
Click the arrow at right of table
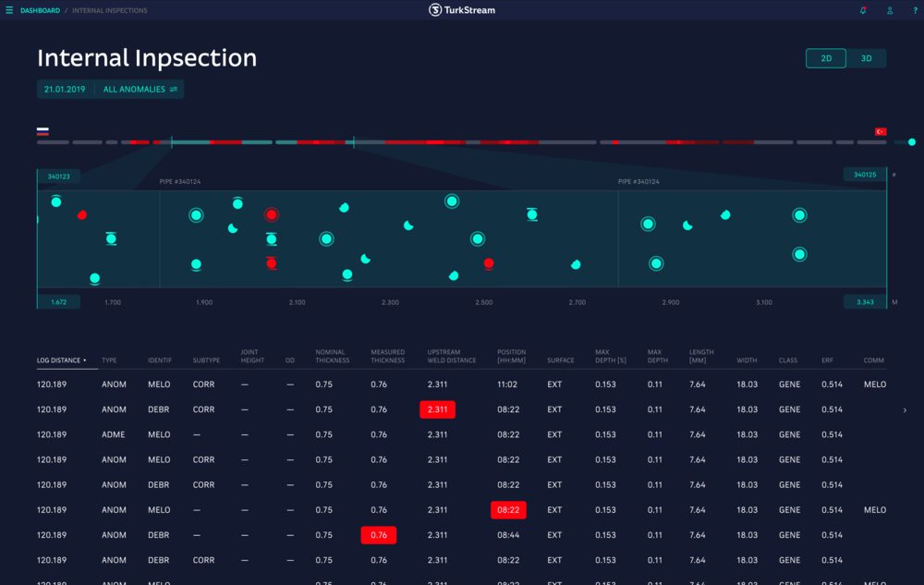(x=905, y=409)
